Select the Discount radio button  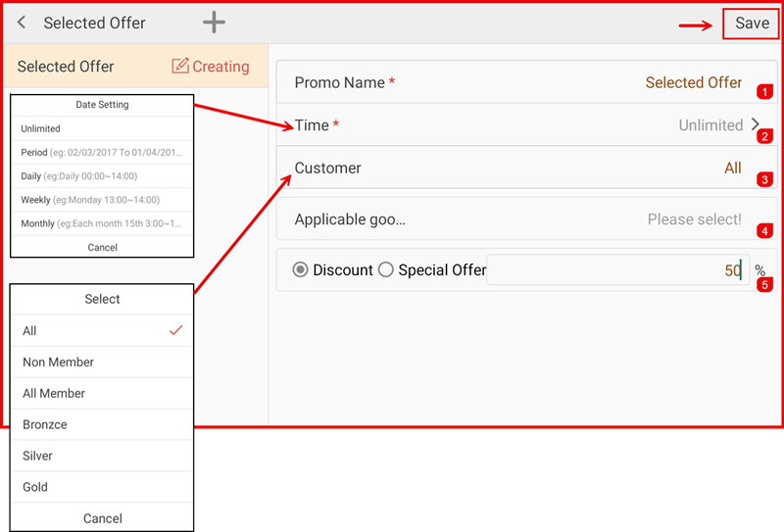click(301, 270)
